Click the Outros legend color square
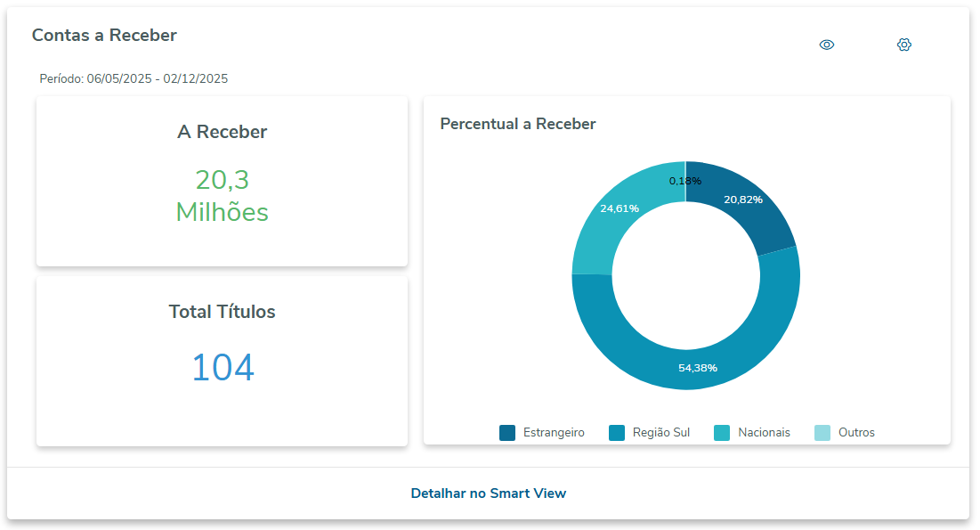 (822, 433)
